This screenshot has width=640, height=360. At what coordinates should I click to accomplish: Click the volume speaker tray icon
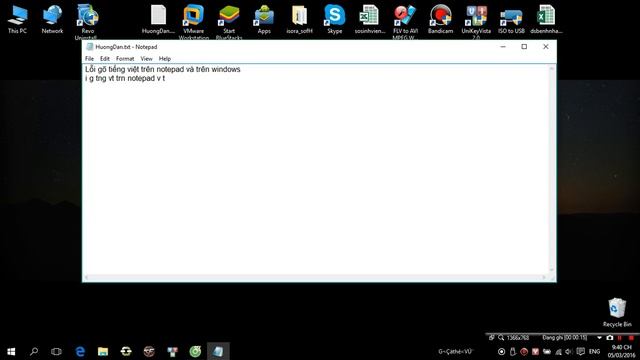tap(569, 351)
